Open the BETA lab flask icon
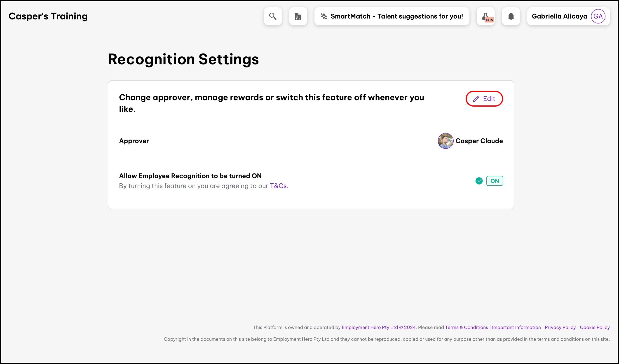Viewport: 619px width, 364px height. (x=486, y=16)
